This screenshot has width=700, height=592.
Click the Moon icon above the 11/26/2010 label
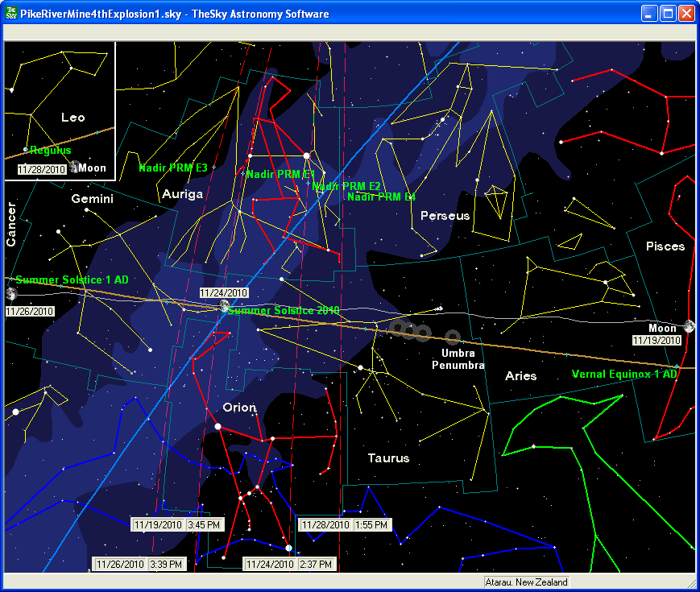10,294
